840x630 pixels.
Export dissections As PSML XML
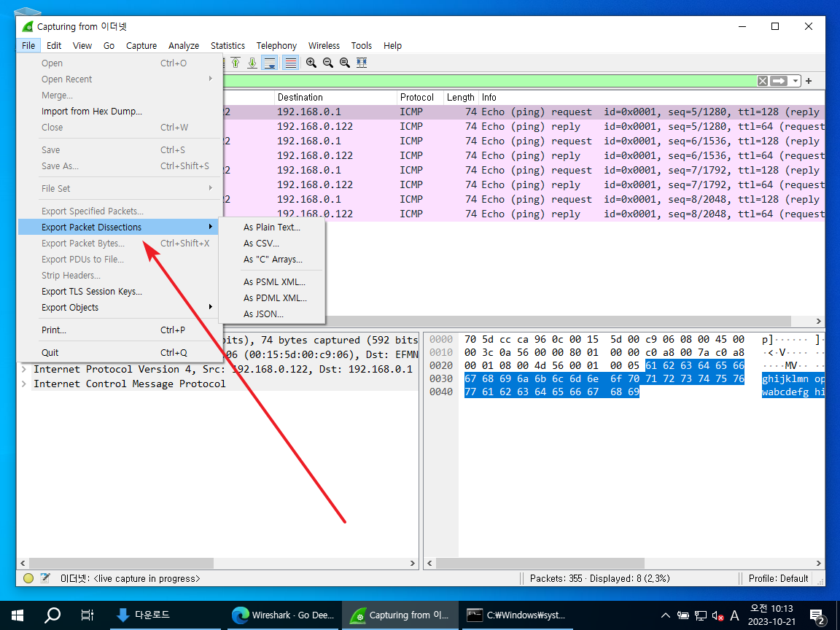click(x=271, y=281)
